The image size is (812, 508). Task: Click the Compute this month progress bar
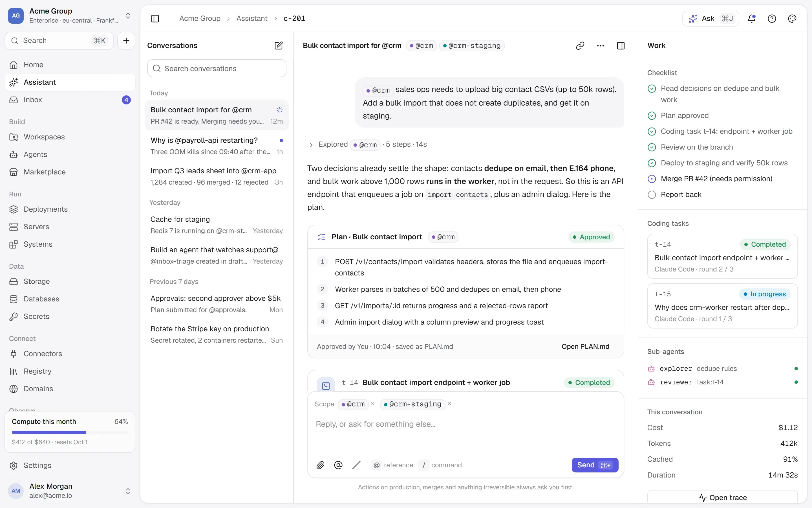pyautogui.click(x=70, y=432)
